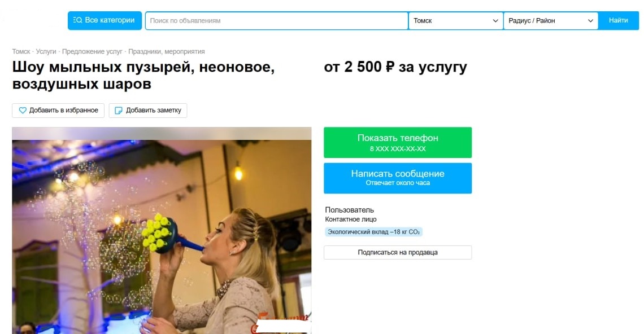Click the Найти search button
The height and width of the screenshot is (334, 644).
618,20
